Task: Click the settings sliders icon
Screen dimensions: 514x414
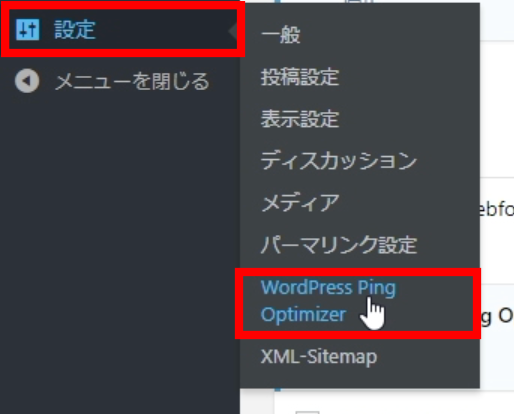Action: [28, 30]
